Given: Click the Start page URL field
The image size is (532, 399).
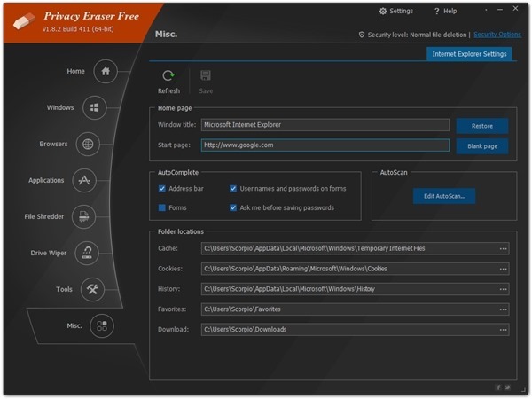Looking at the screenshot, I should point(325,145).
